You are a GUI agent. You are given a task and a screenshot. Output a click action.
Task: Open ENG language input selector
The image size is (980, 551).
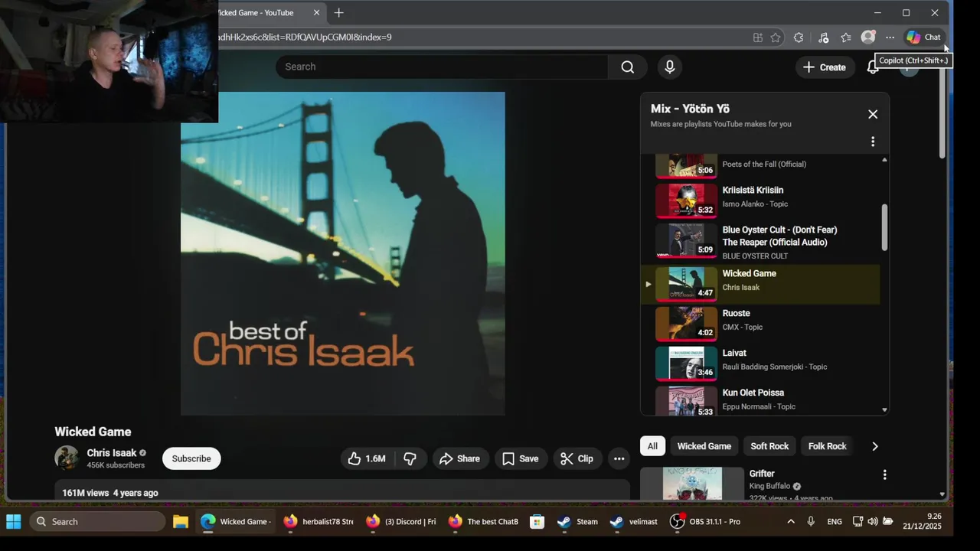tap(835, 521)
